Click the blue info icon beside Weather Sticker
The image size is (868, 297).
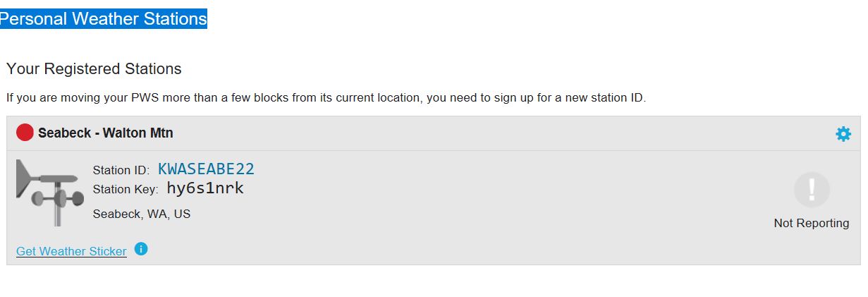click(x=141, y=249)
